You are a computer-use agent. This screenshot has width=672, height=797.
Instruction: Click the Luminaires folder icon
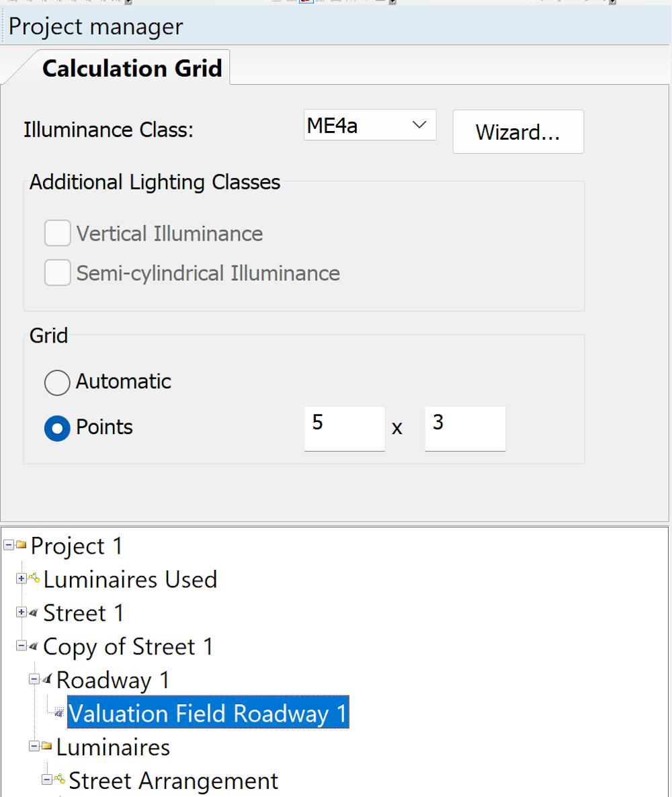click(48, 747)
